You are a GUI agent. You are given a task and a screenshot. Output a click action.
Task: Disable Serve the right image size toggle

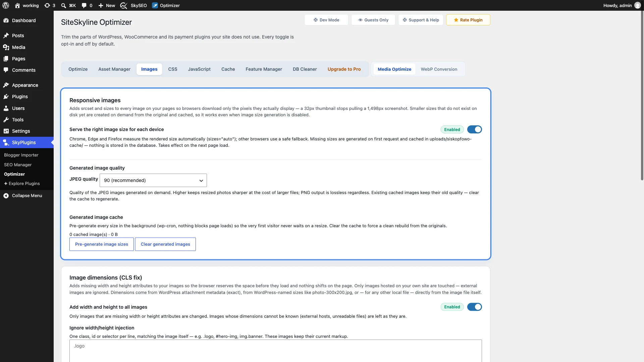pyautogui.click(x=474, y=129)
